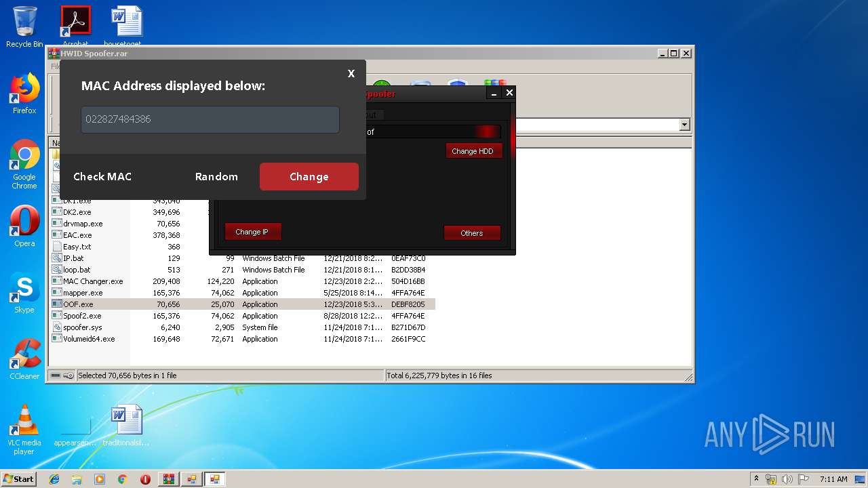Image resolution: width=868 pixels, height=488 pixels.
Task: Open VLC media player desktop shortcut
Action: click(x=24, y=430)
